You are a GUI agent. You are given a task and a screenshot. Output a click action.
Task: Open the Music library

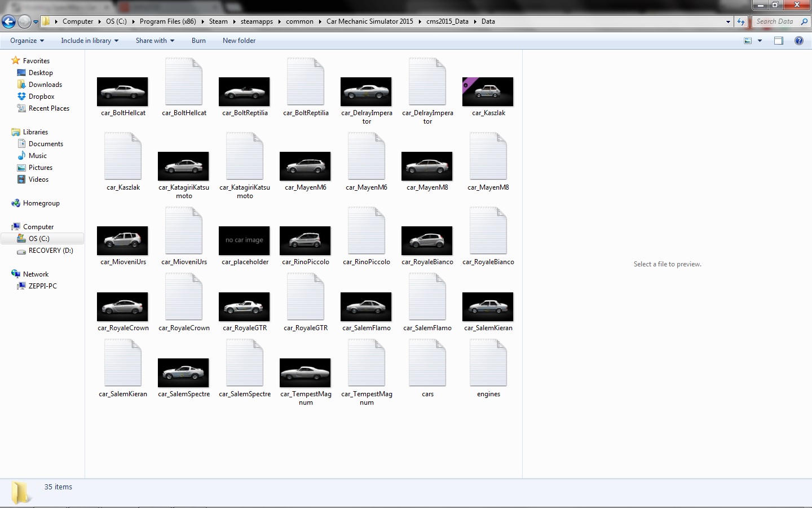(37, 156)
